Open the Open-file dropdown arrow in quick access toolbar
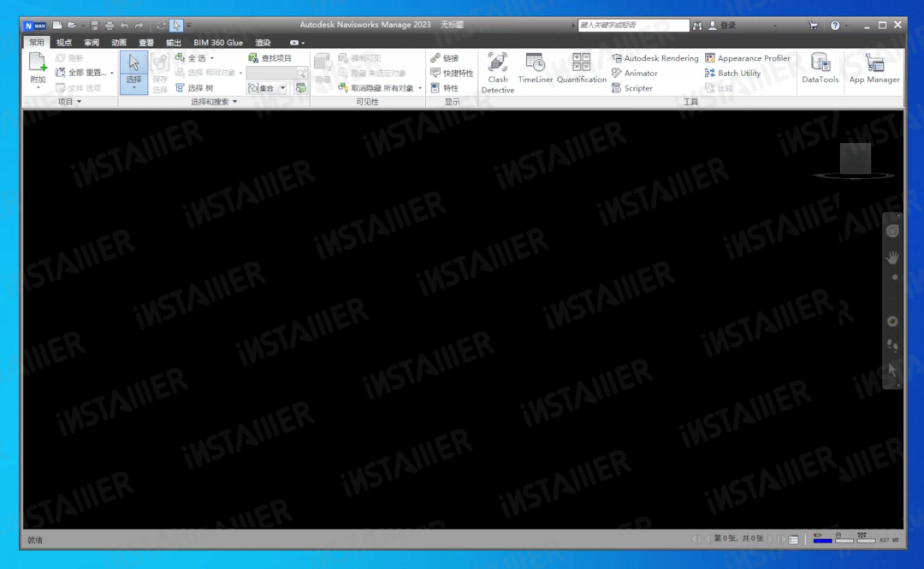This screenshot has height=569, width=924. coord(82,26)
